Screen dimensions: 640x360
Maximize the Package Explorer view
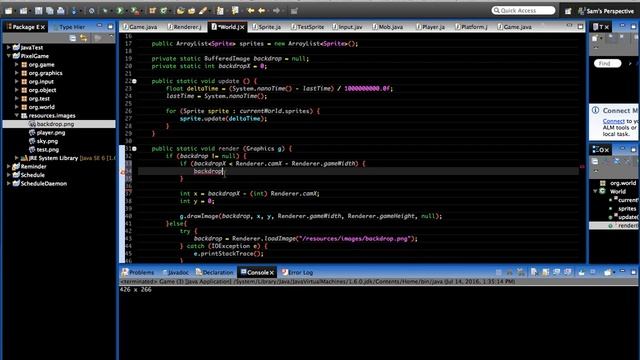coord(110,27)
